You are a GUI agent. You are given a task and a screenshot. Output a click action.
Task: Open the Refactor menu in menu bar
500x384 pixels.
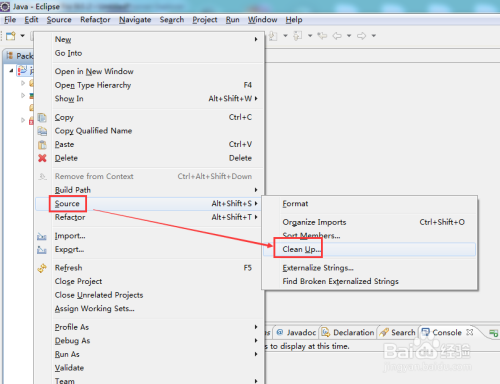[95, 20]
